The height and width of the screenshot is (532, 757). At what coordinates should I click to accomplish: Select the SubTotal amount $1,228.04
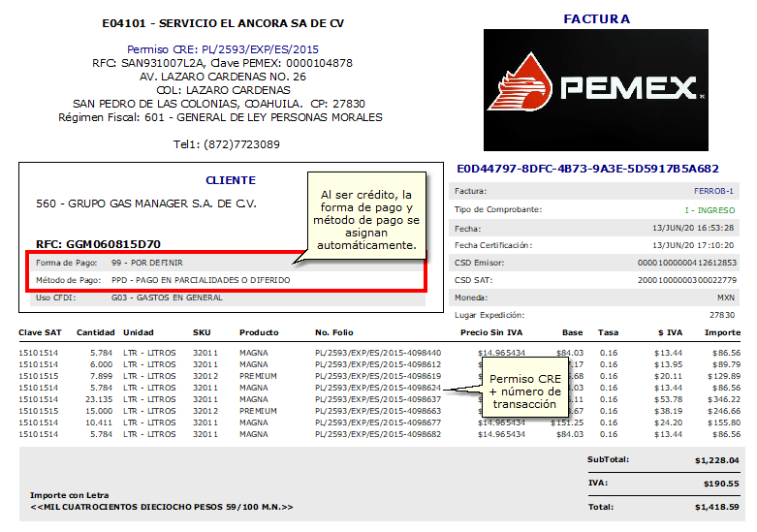(x=716, y=460)
